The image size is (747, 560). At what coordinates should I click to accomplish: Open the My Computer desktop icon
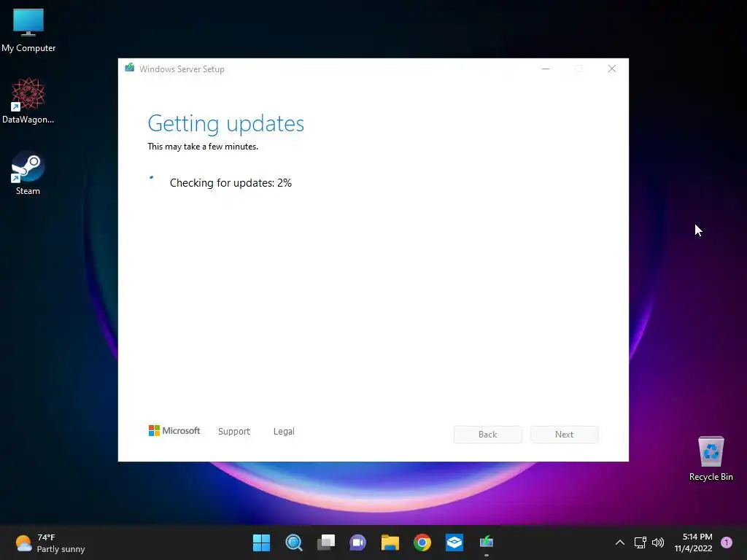(28, 30)
